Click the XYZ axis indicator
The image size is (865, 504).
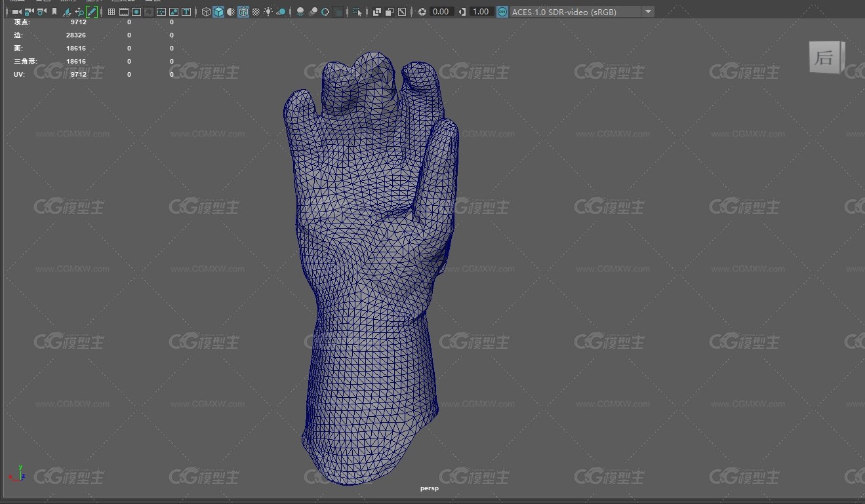[18, 474]
